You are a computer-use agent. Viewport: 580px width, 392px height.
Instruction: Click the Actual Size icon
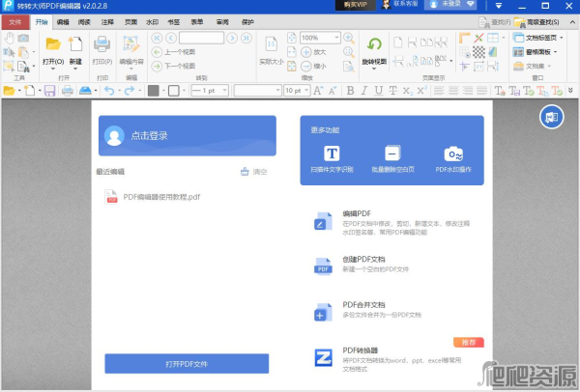click(272, 44)
